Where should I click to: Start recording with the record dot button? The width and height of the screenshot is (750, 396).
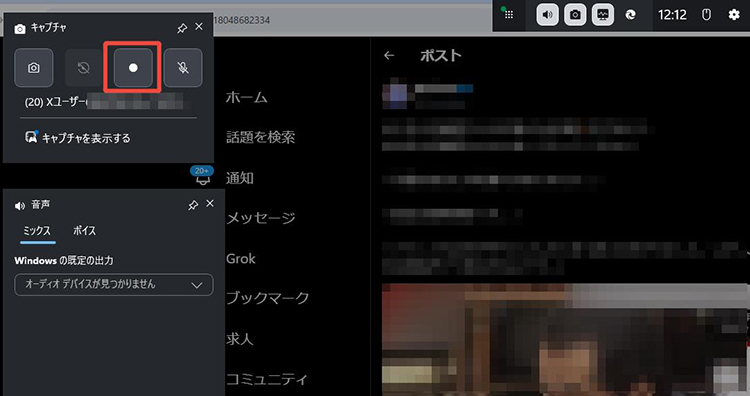pos(133,67)
